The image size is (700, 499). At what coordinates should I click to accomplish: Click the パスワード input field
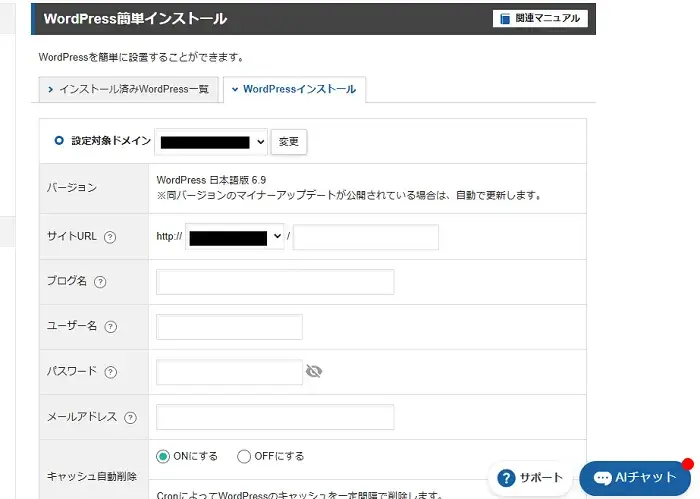point(229,372)
